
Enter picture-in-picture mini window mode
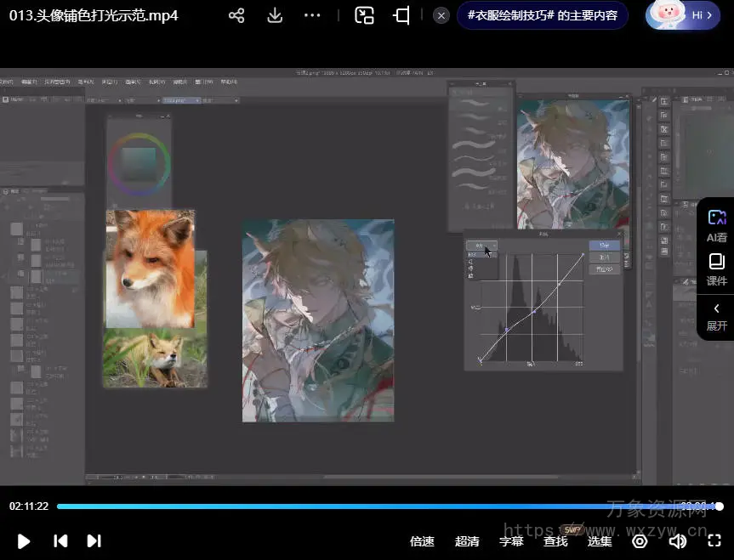point(365,15)
